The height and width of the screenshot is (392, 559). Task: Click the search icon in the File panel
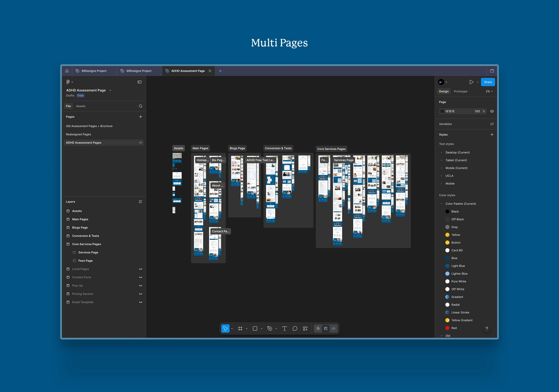point(141,106)
